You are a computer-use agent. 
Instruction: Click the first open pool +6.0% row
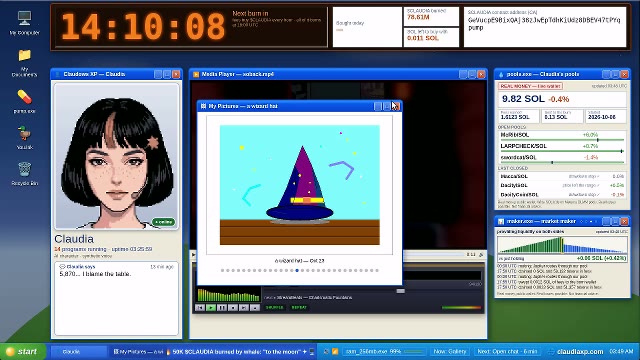[x=562, y=135]
